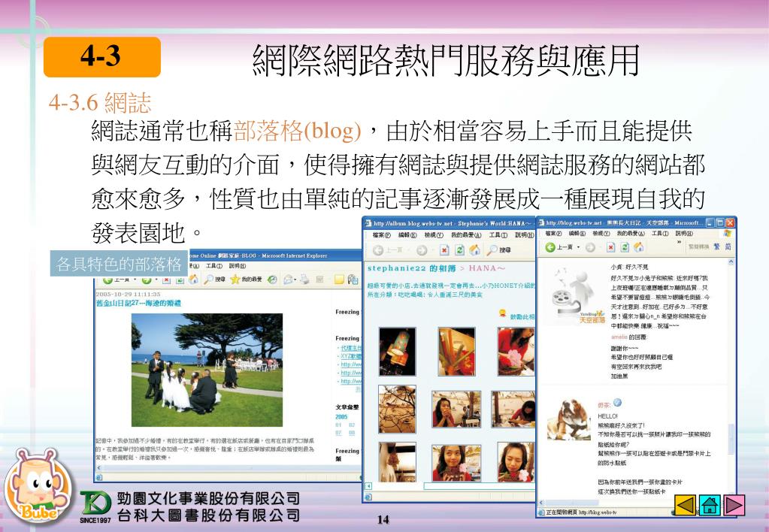Click the 2005 archive year link
Viewport: 769px width, 532px height.
(x=341, y=417)
